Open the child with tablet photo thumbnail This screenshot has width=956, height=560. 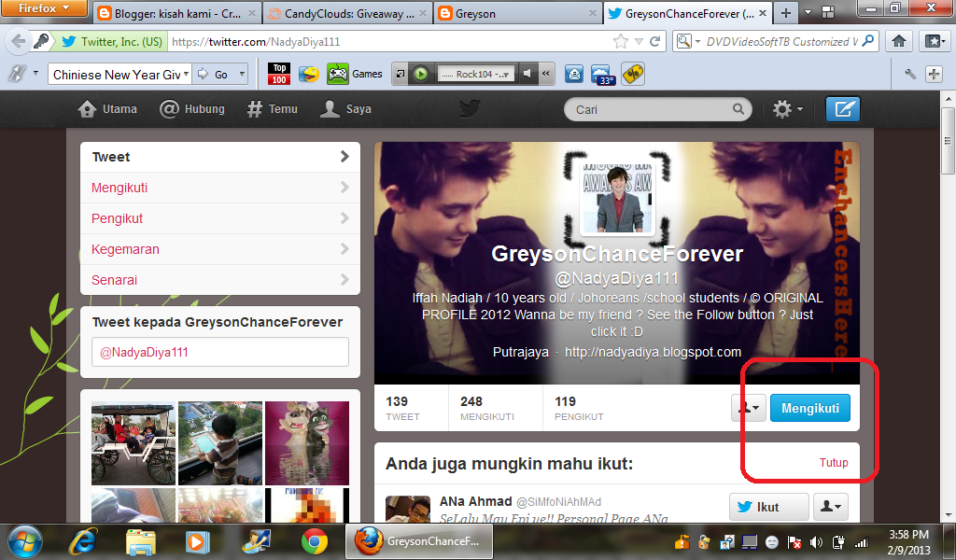coord(220,443)
